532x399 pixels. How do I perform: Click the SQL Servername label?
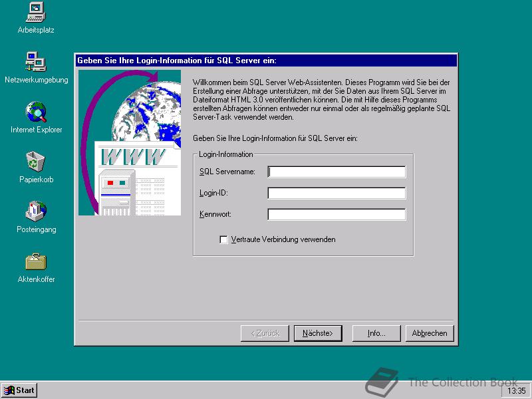pos(227,172)
